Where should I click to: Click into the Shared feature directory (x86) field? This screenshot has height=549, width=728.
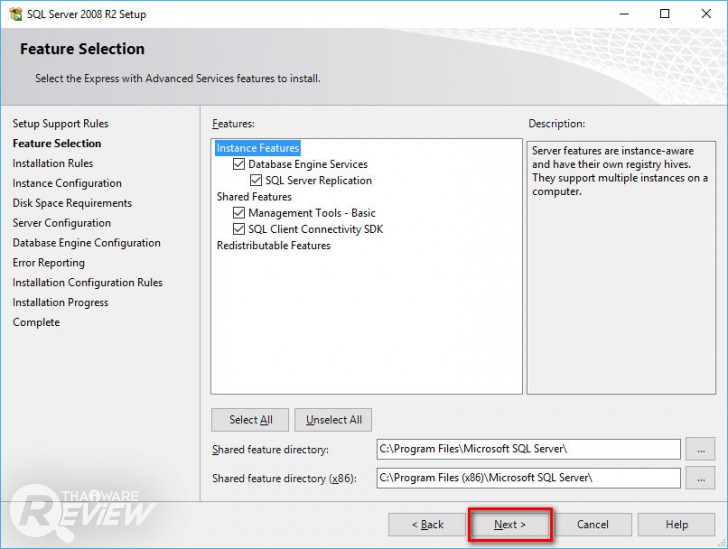pos(528,478)
